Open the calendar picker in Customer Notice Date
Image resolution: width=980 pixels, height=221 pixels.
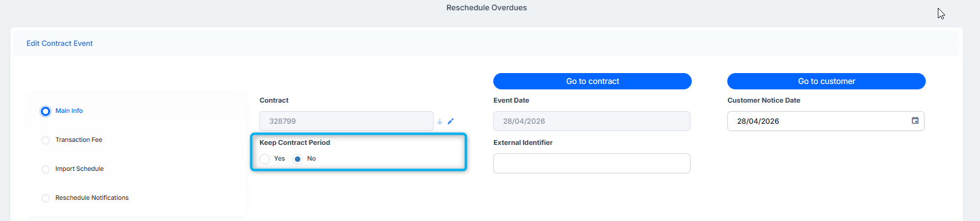tap(915, 121)
